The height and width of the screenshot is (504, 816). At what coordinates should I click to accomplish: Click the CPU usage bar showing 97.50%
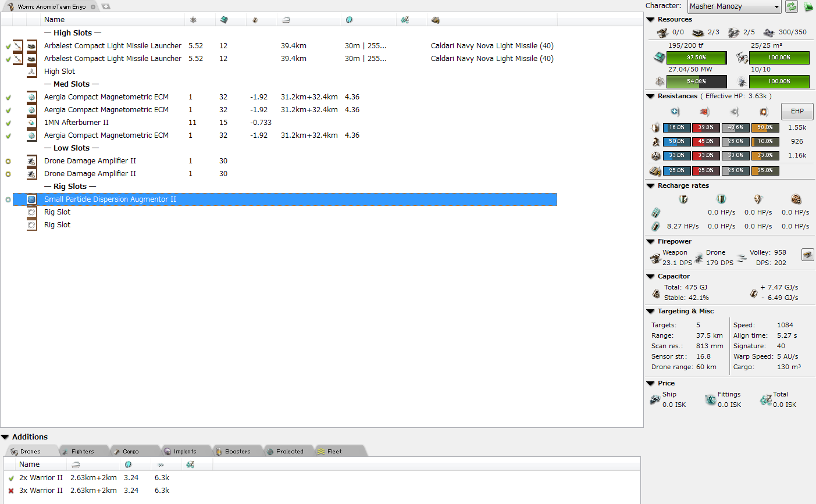697,58
